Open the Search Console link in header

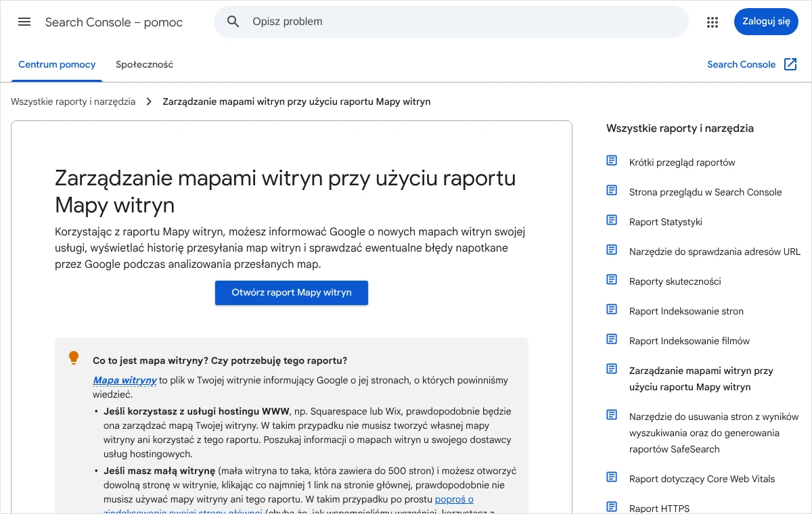tap(741, 64)
